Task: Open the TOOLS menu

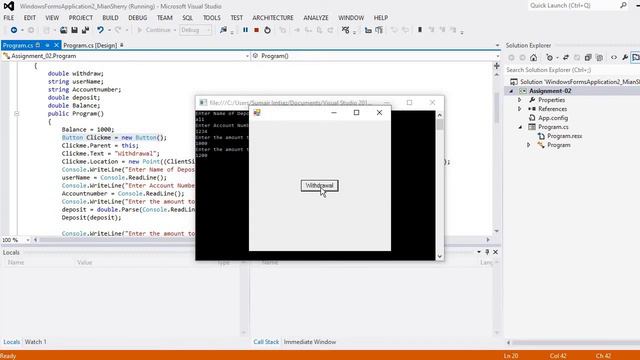Action: (211, 18)
